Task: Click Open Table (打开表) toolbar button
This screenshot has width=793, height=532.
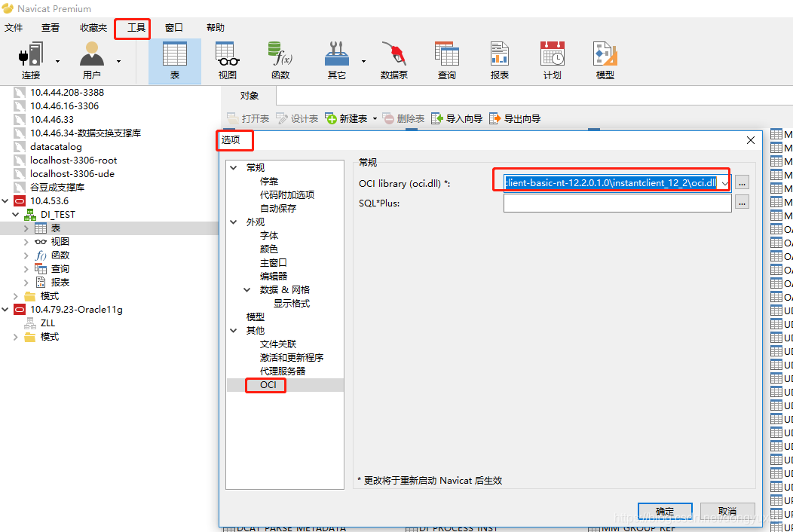Action: [248, 119]
